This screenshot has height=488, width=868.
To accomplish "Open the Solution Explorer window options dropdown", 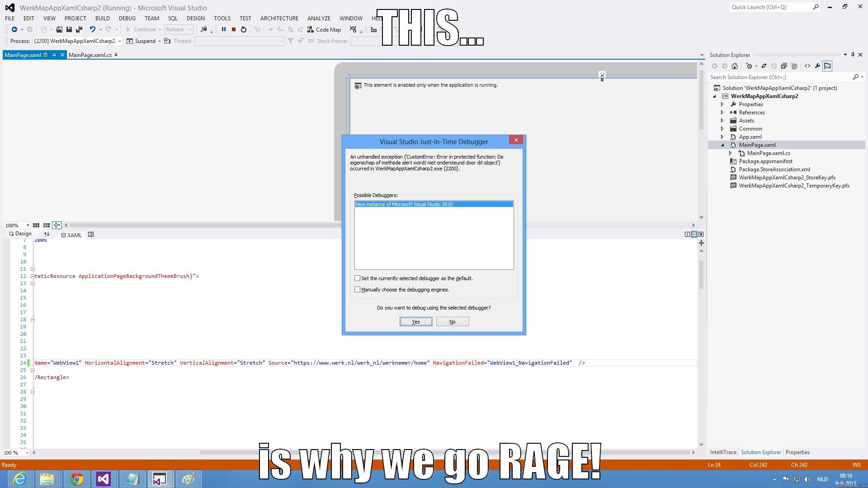I will tap(845, 55).
